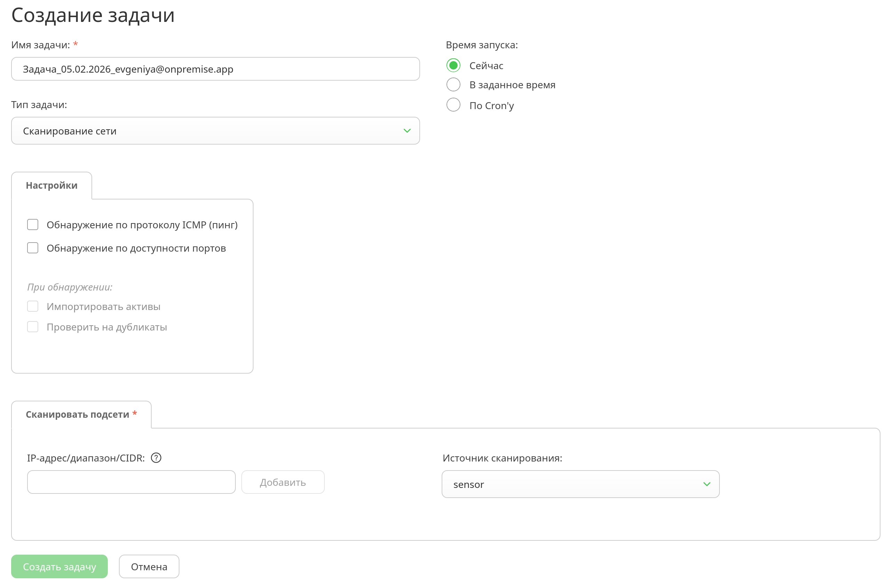Enable ICMP ping discovery checkbox
The height and width of the screenshot is (588, 893).
[33, 224]
